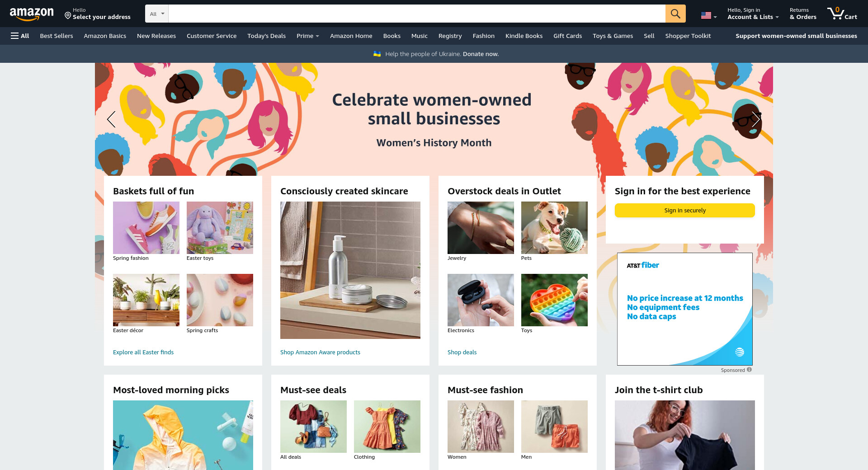This screenshot has height=470, width=868.
Task: Click the Sponsored ad info icon
Action: [x=749, y=370]
